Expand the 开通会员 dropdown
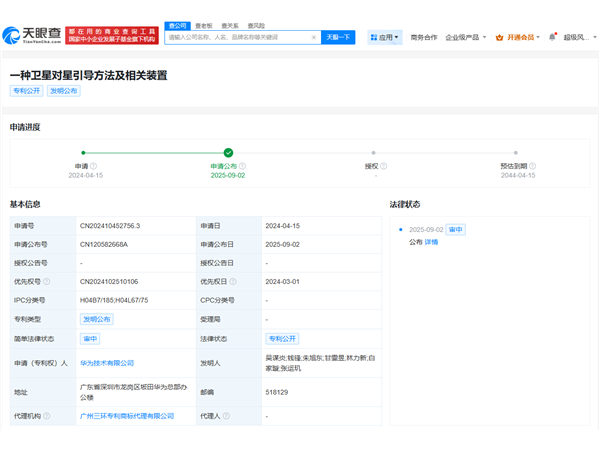 (523, 37)
